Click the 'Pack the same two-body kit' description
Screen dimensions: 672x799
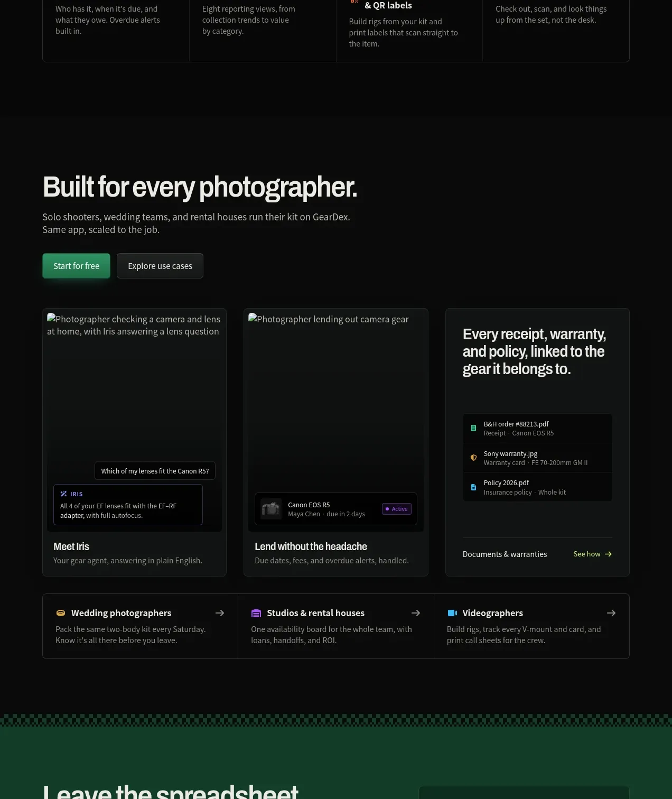(130, 635)
